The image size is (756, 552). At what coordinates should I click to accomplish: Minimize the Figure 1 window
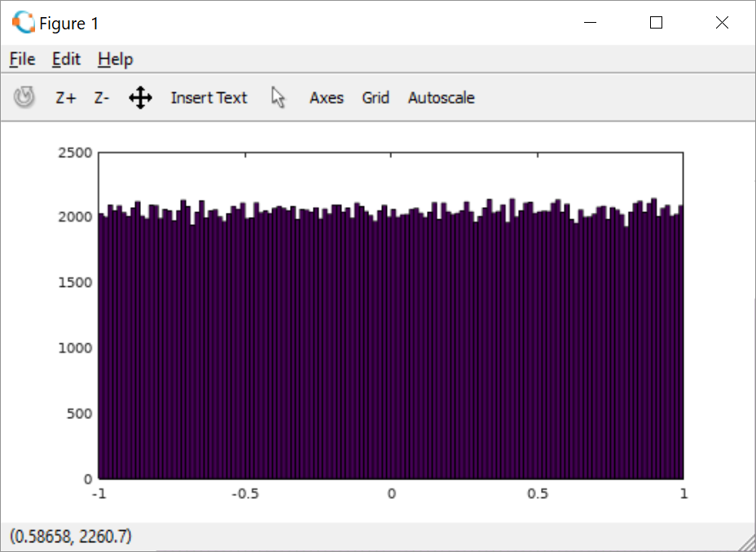[x=590, y=23]
